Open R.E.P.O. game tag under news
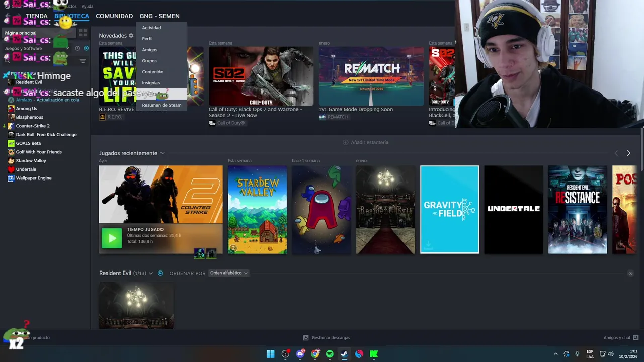The height and width of the screenshot is (362, 644). [x=111, y=117]
